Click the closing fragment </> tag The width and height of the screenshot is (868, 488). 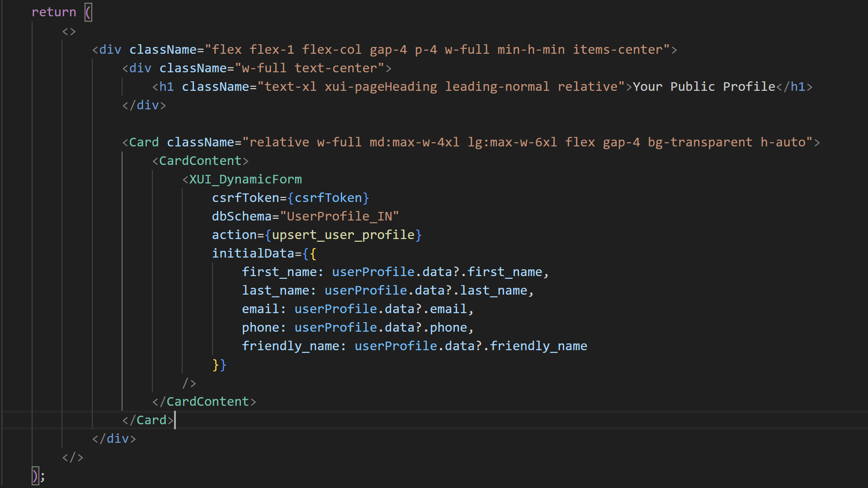pyautogui.click(x=73, y=457)
